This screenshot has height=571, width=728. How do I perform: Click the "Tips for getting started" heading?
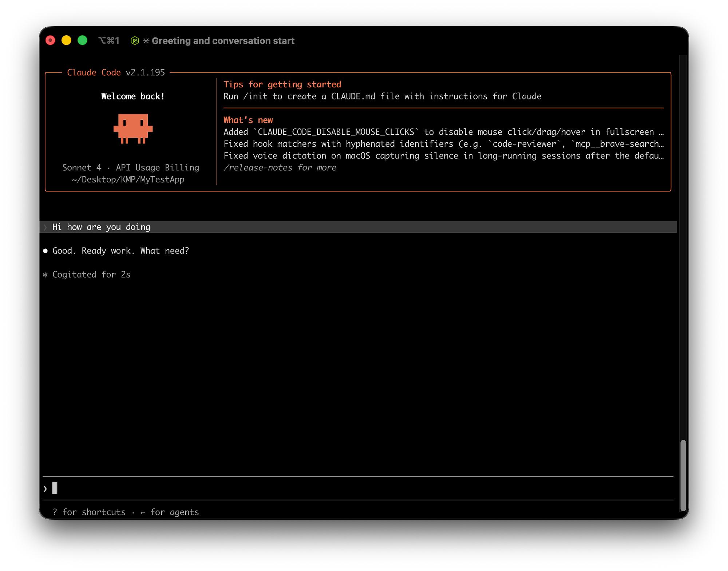click(282, 84)
